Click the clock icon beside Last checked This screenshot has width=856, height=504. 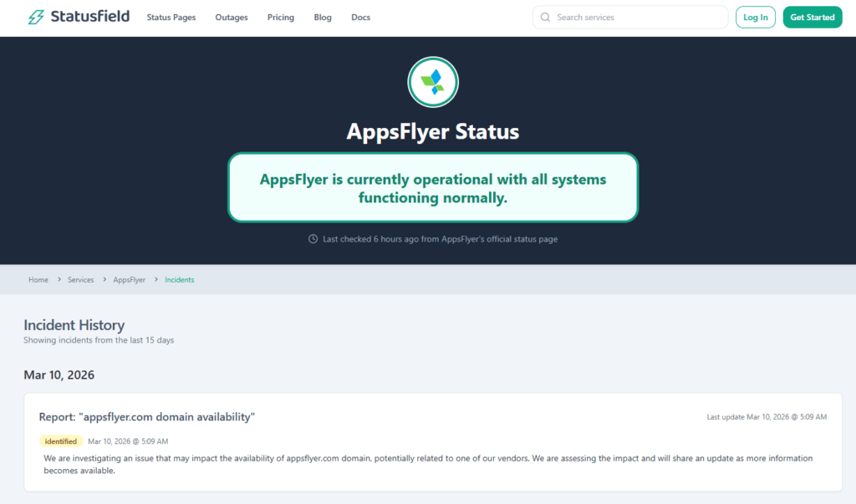[313, 239]
